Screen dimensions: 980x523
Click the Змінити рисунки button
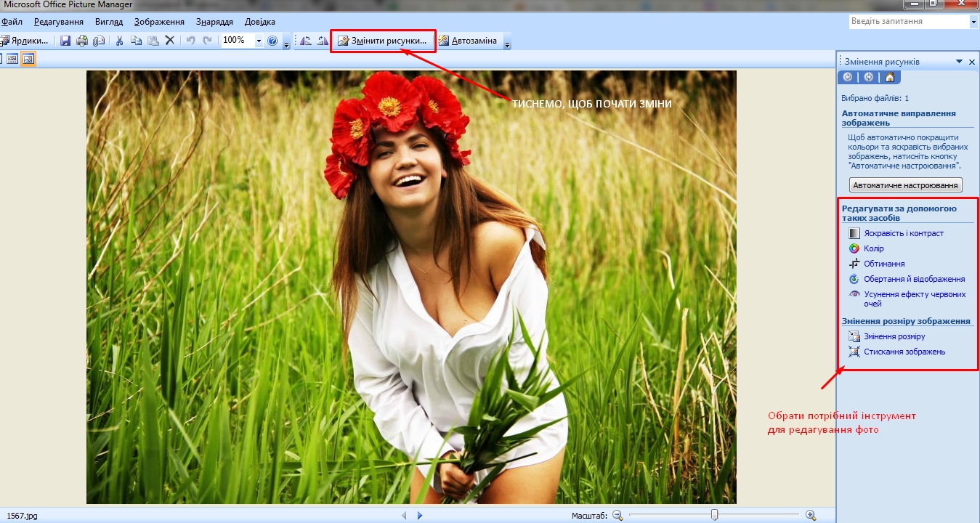(382, 41)
